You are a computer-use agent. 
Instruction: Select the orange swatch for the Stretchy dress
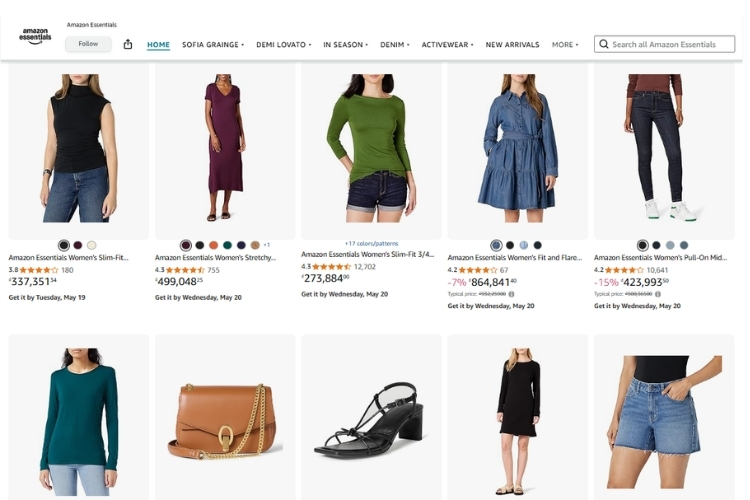(x=213, y=245)
